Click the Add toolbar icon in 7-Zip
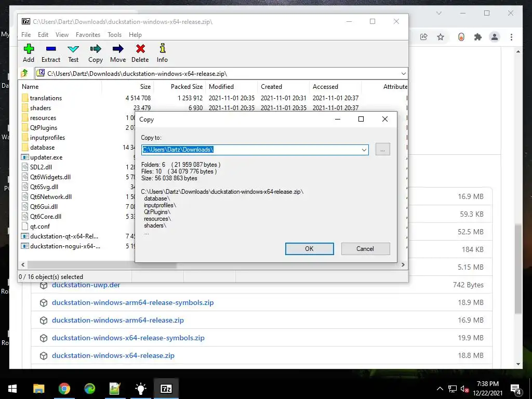The width and height of the screenshot is (532, 399). pyautogui.click(x=29, y=53)
